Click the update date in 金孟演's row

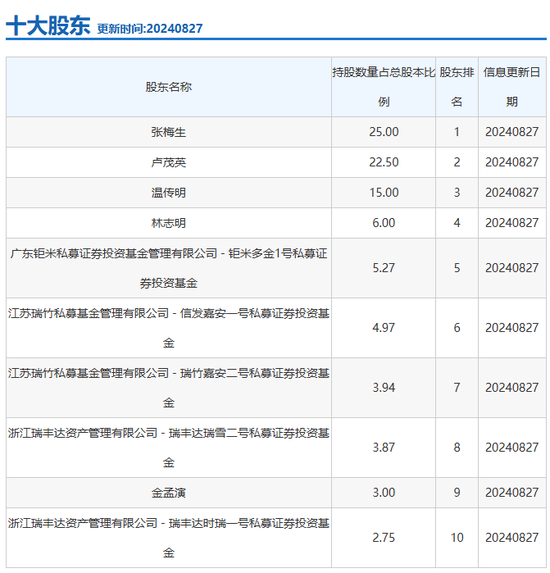coord(512,493)
